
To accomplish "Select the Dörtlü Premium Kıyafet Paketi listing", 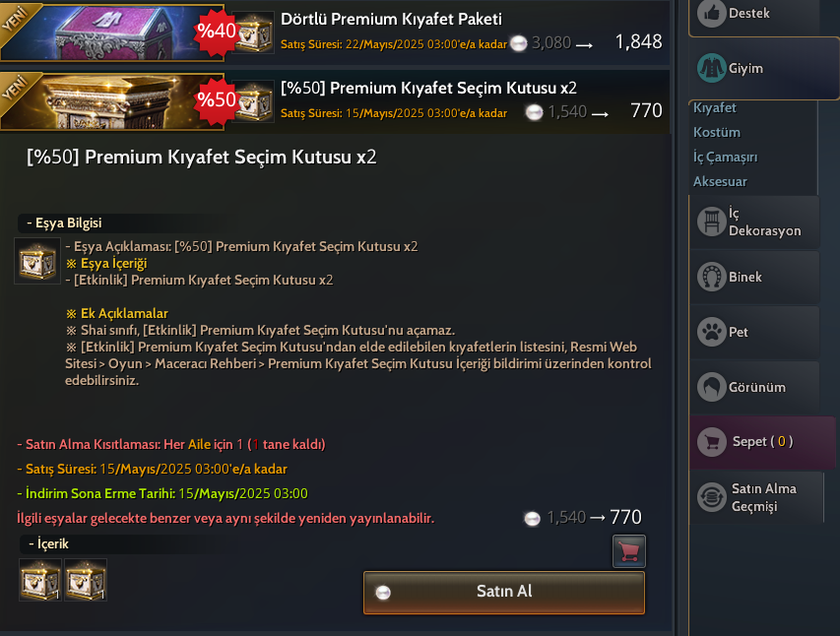I will [x=335, y=32].
